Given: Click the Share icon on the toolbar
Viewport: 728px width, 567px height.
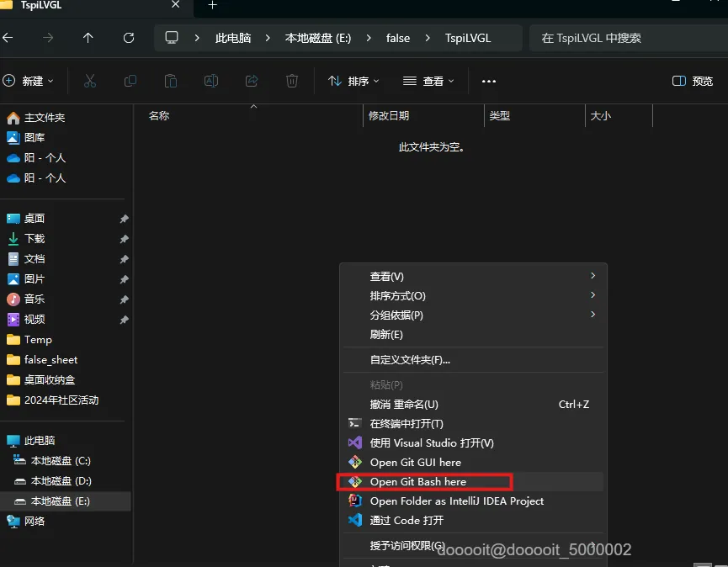Looking at the screenshot, I should point(251,80).
